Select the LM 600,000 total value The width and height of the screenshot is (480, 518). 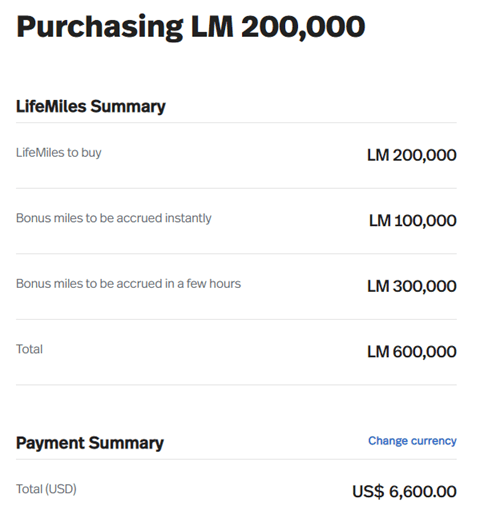pos(412,352)
